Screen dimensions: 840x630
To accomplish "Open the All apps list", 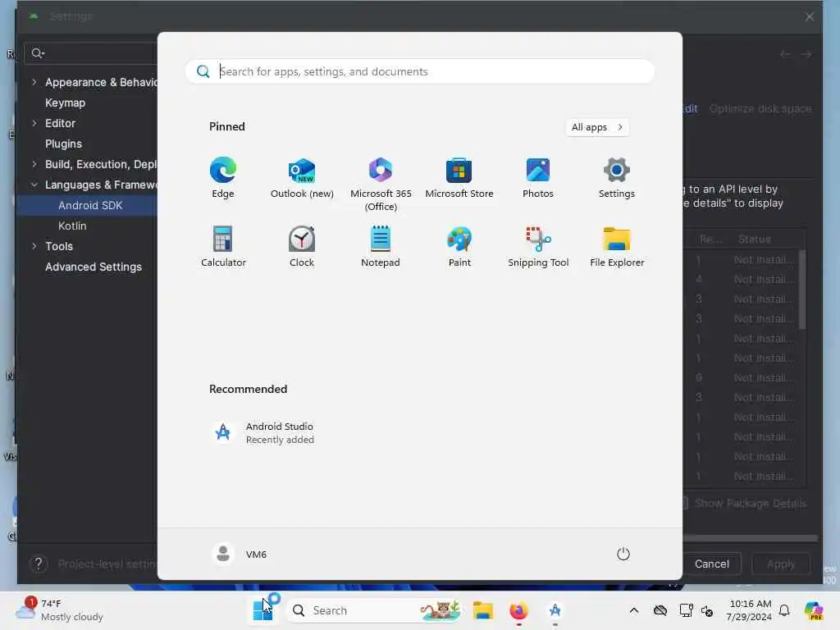I will pos(597,127).
